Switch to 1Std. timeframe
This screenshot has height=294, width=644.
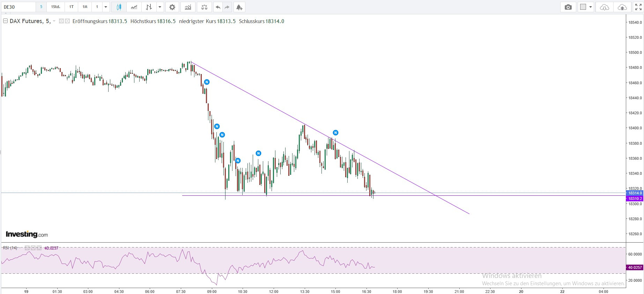coord(55,7)
